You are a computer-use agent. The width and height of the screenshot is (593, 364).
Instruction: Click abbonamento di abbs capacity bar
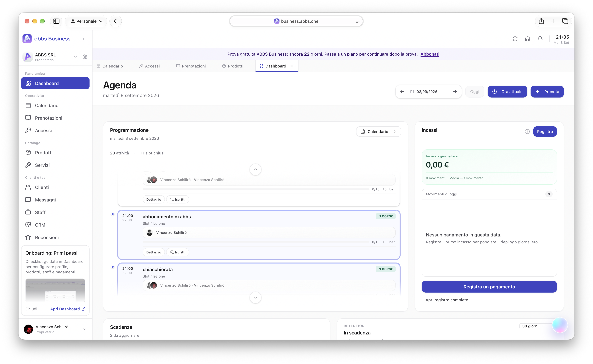click(x=256, y=242)
